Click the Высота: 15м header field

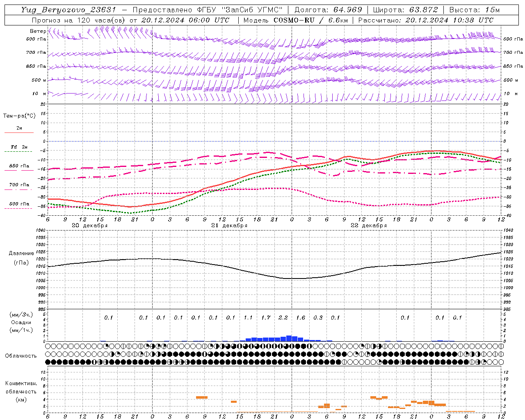click(475, 10)
